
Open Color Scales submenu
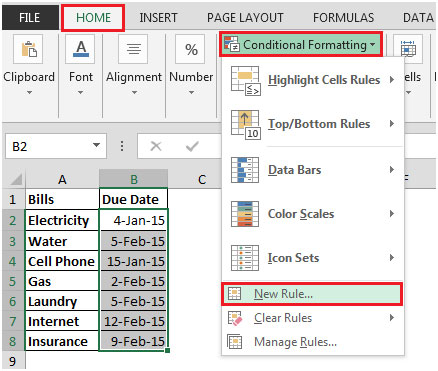click(313, 214)
